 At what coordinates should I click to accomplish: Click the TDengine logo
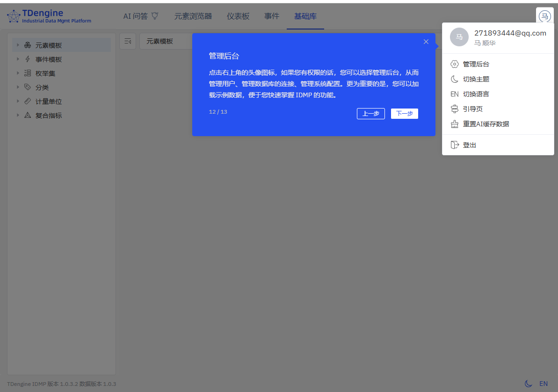pyautogui.click(x=49, y=16)
